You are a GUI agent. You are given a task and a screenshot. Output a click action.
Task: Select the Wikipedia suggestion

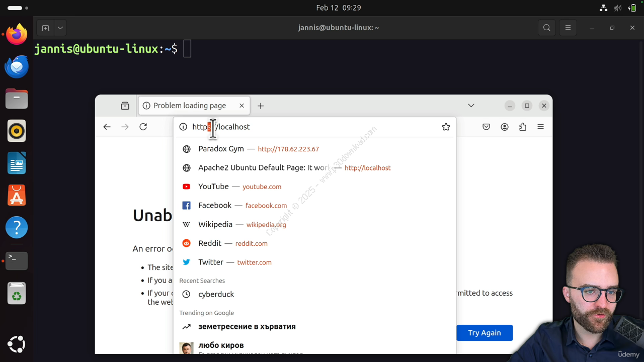pos(314,225)
